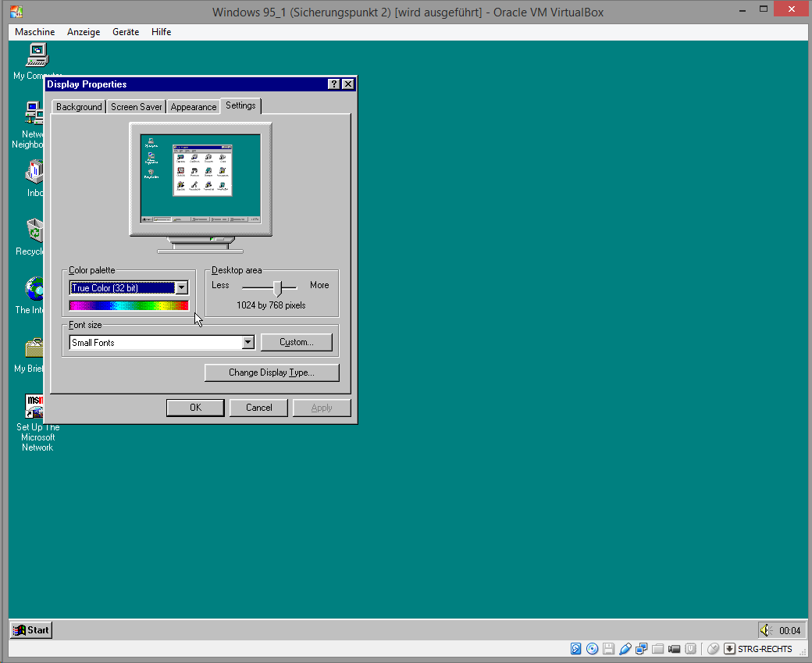Click the Apply button
Viewport: 812px width, 663px height.
coord(322,408)
